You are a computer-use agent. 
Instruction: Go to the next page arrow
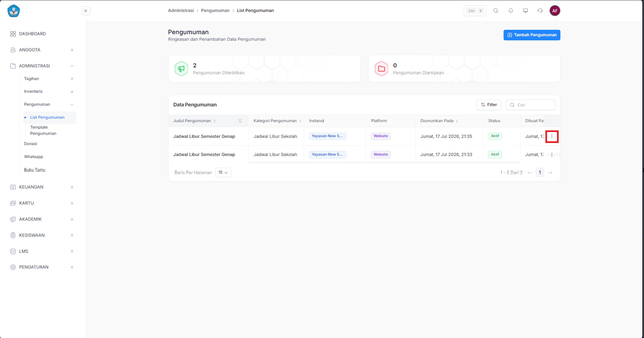pyautogui.click(x=550, y=173)
